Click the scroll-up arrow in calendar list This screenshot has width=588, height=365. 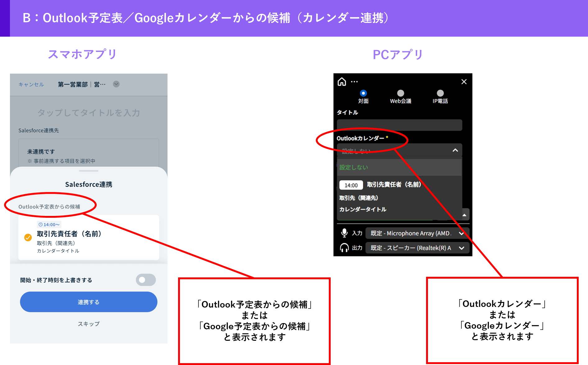(464, 215)
